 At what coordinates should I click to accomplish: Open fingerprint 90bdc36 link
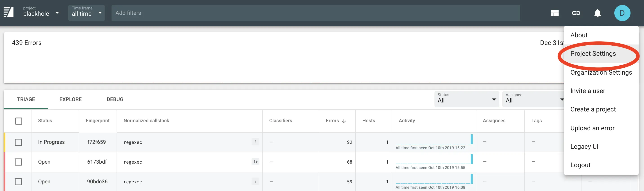(97, 182)
